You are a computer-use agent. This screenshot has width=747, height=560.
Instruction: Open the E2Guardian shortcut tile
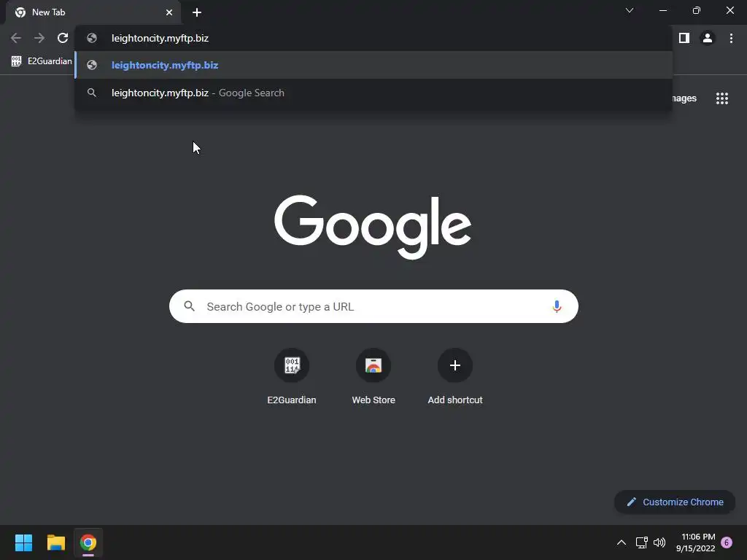[x=292, y=377]
